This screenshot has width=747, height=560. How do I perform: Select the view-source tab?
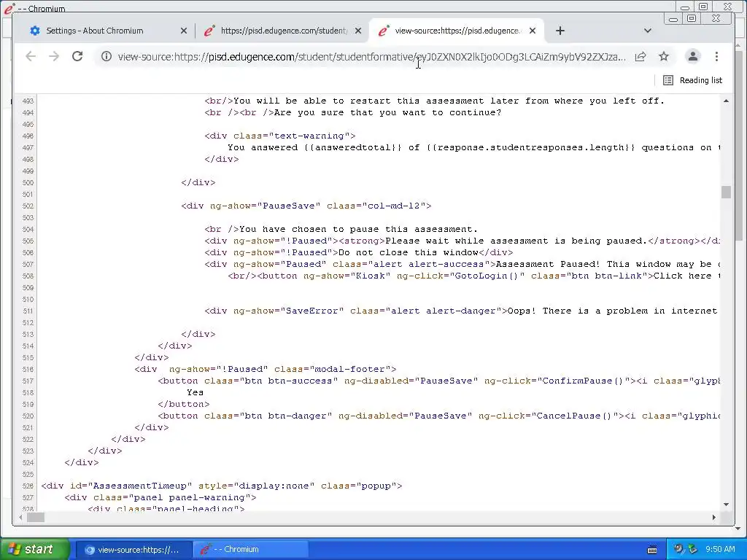(458, 31)
